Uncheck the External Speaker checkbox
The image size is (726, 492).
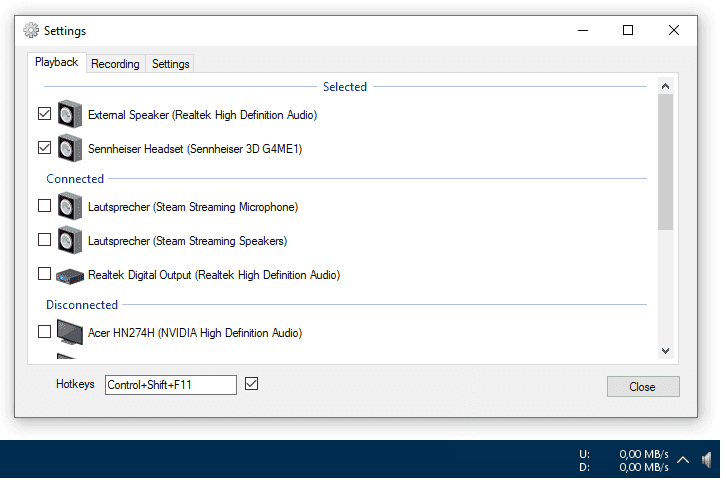tap(44, 115)
